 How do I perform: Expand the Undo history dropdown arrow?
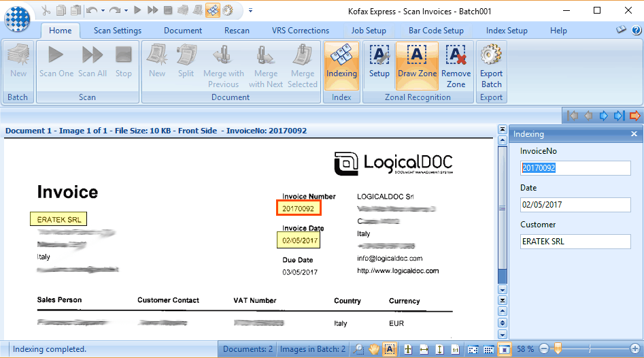103,11
